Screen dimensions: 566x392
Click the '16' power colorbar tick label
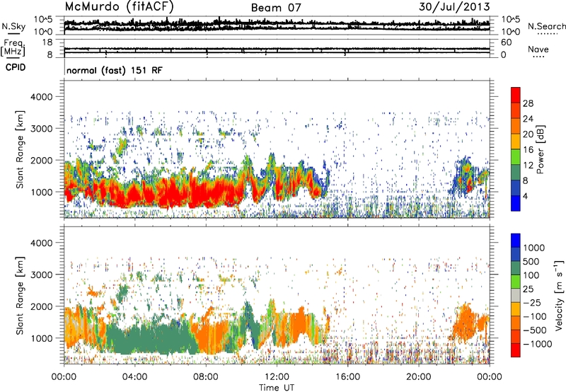pyautogui.click(x=528, y=150)
